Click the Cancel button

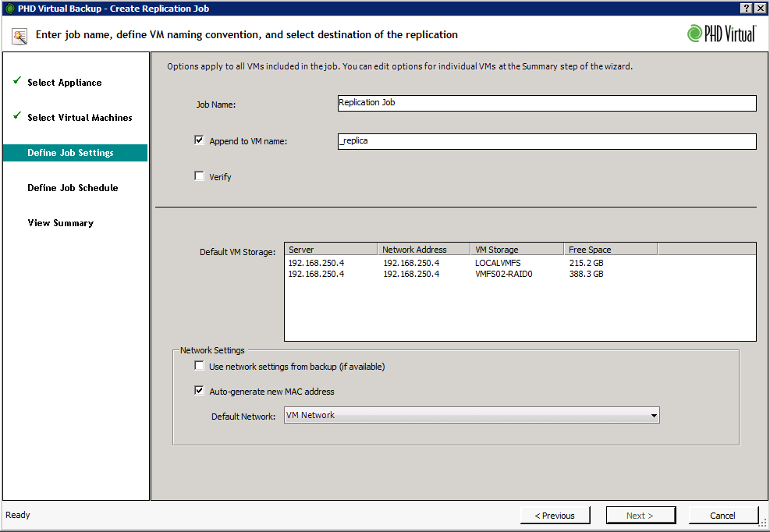(x=723, y=516)
